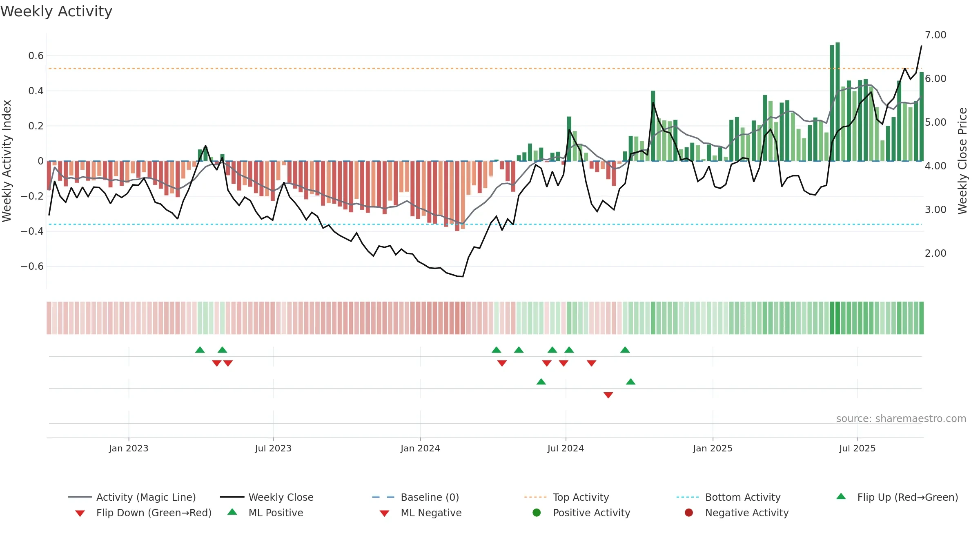Viewport: 980px width, 551px height.
Task: Toggle the Baseline (0) legend entry
Action: [x=416, y=497]
